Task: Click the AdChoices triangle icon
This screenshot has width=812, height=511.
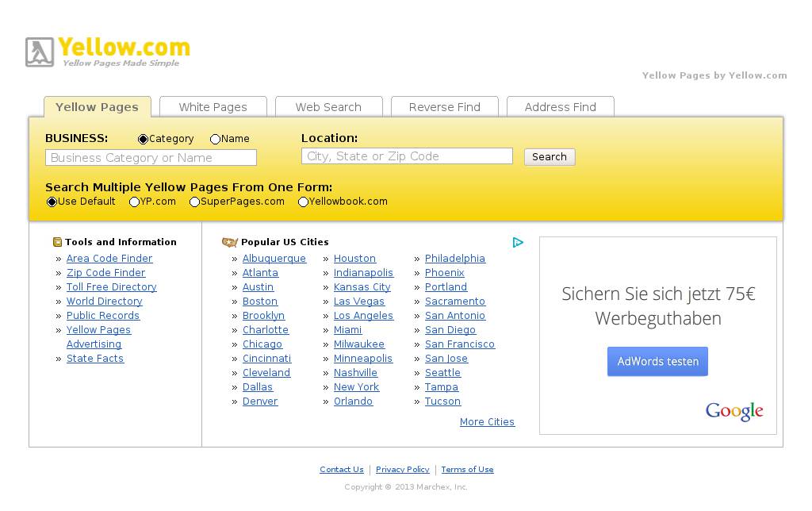Action: [x=518, y=243]
